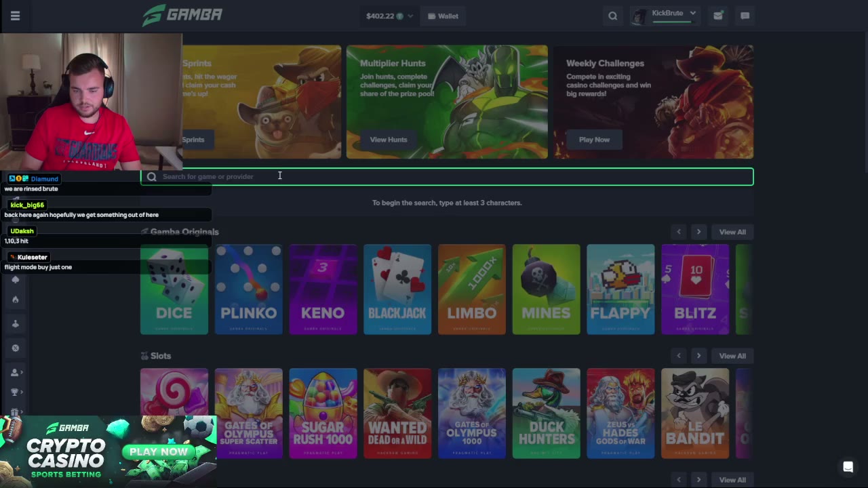This screenshot has height=488, width=868.
Task: Open the support chat widget at bottom right
Action: (x=848, y=467)
